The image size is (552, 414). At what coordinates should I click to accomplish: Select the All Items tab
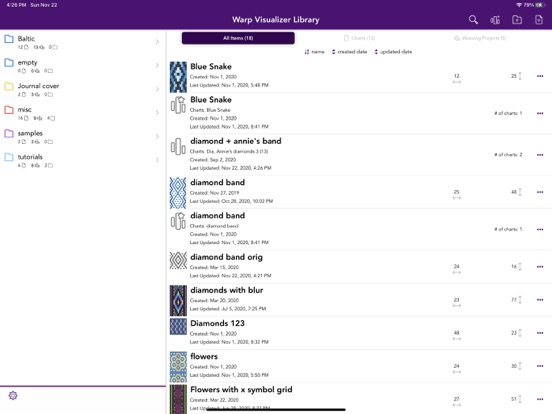(x=238, y=38)
